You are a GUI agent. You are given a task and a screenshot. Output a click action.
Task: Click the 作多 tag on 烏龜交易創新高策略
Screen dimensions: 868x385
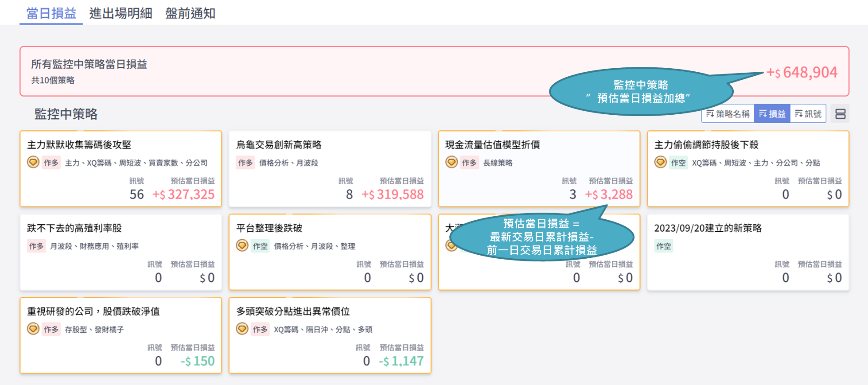[245, 163]
